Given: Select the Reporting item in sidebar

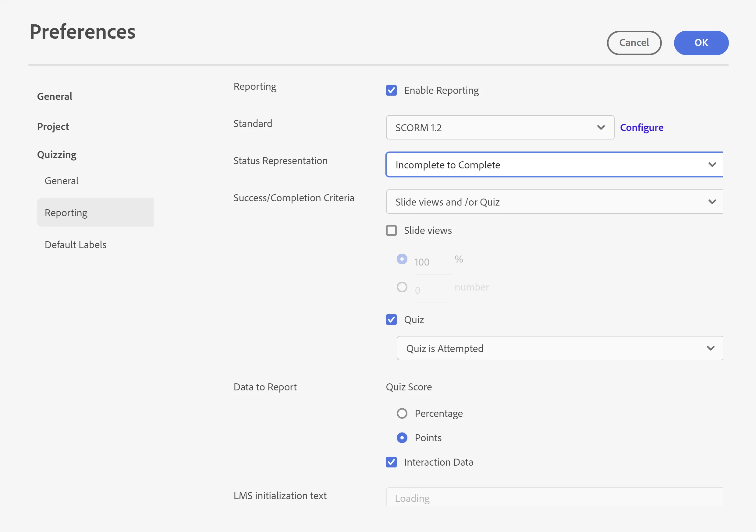Looking at the screenshot, I should coord(66,213).
